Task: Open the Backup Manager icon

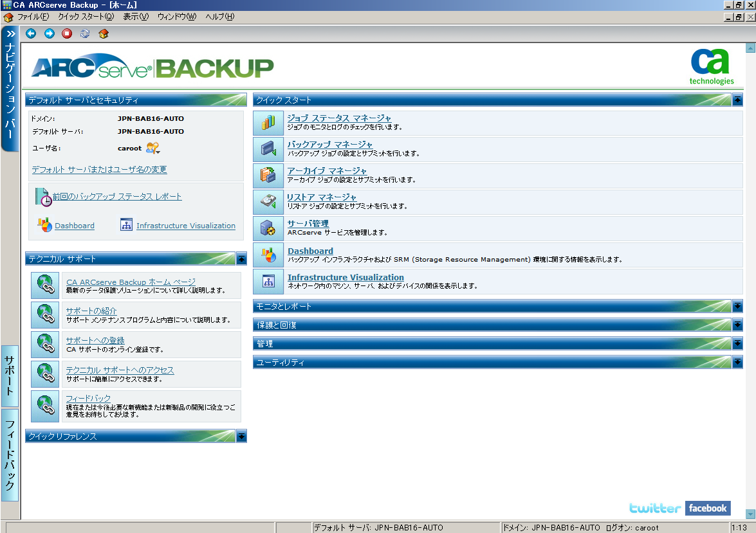Action: click(x=268, y=149)
